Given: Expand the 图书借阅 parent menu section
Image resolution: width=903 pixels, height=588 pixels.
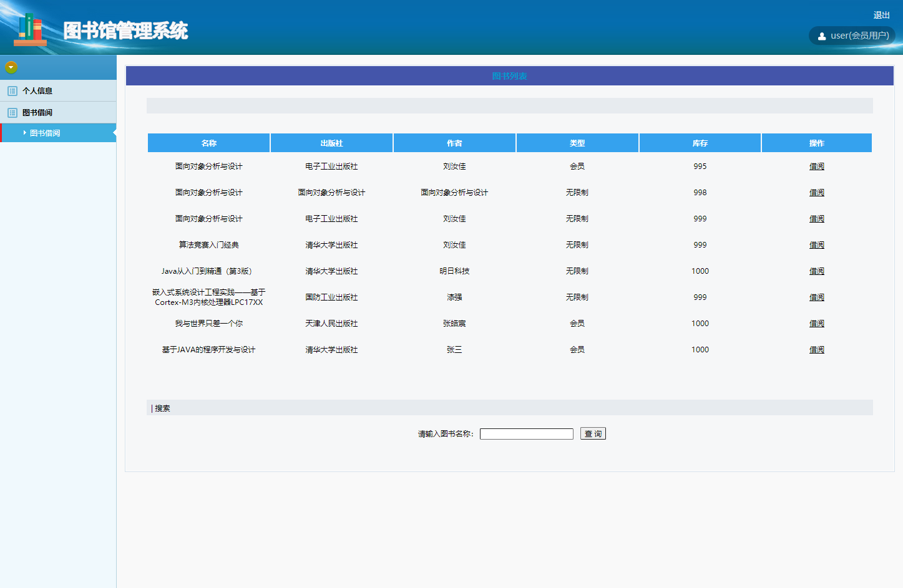Looking at the screenshot, I should pos(37,113).
